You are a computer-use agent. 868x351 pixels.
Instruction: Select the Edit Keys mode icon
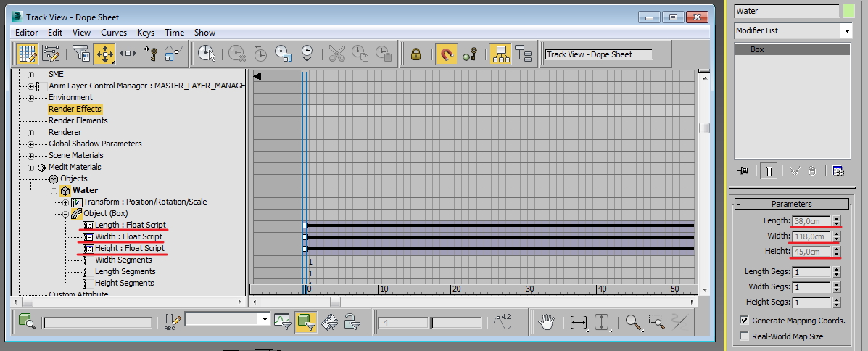coord(28,54)
